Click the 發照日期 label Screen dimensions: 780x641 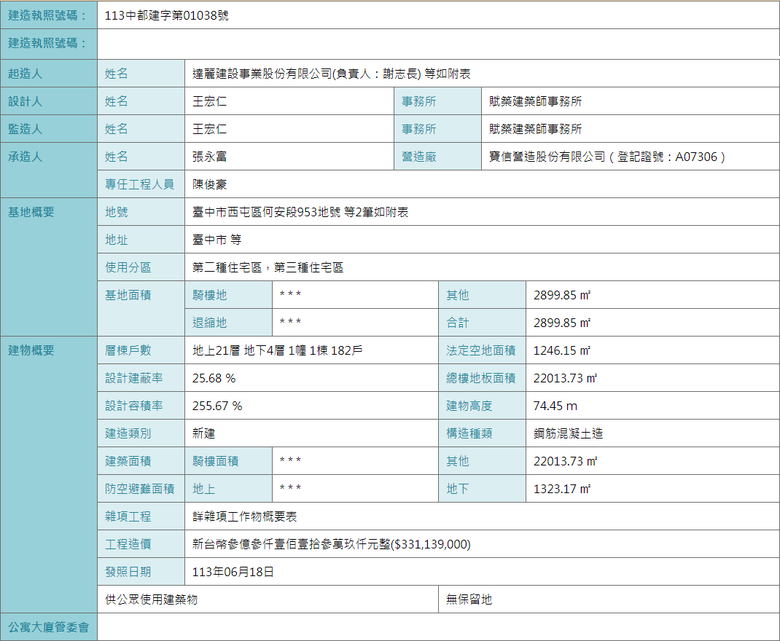[x=128, y=572]
